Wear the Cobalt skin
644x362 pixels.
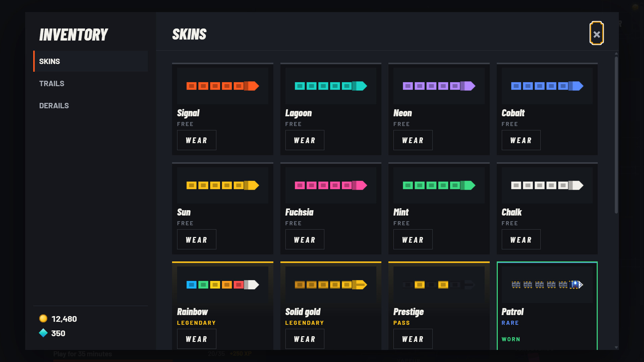521,140
